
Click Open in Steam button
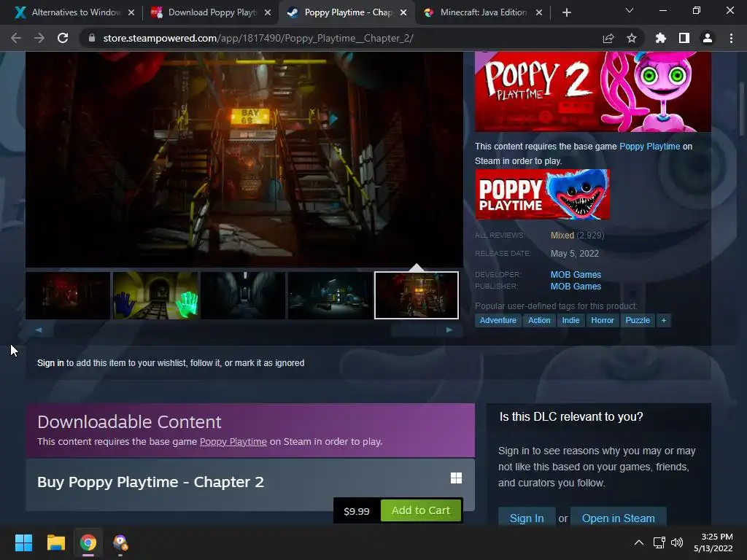[x=619, y=518]
